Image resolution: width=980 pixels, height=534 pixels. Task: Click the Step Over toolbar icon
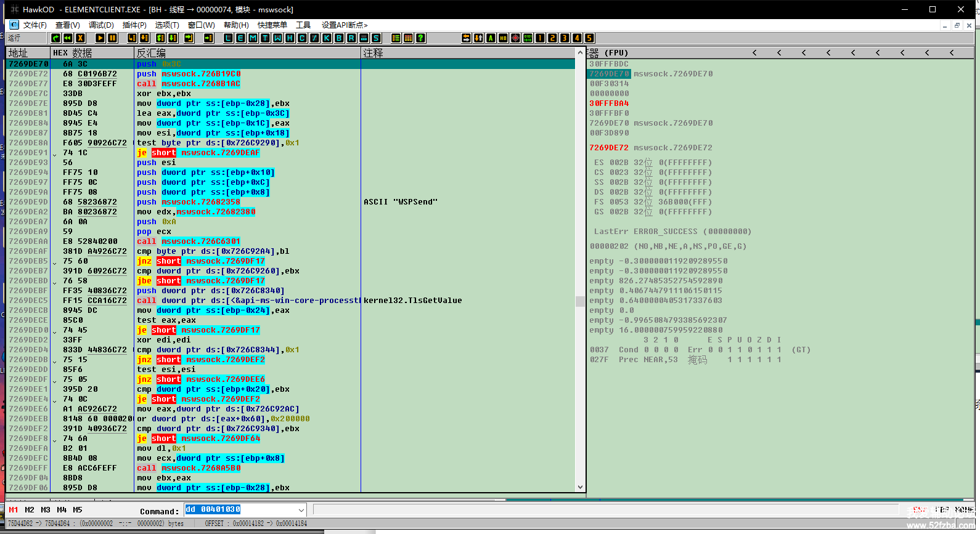(x=144, y=38)
